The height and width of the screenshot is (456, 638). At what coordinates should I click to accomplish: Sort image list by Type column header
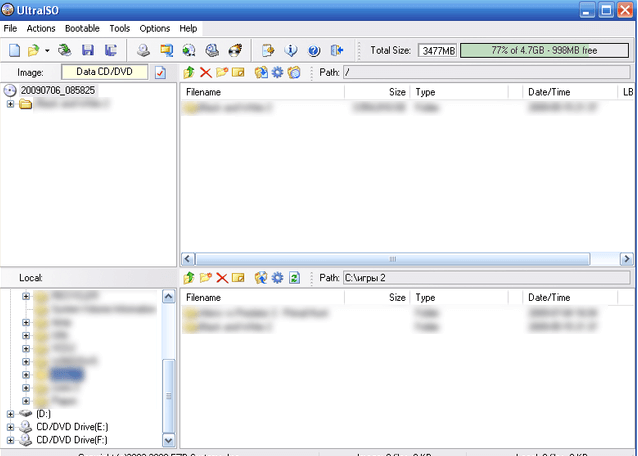459,92
